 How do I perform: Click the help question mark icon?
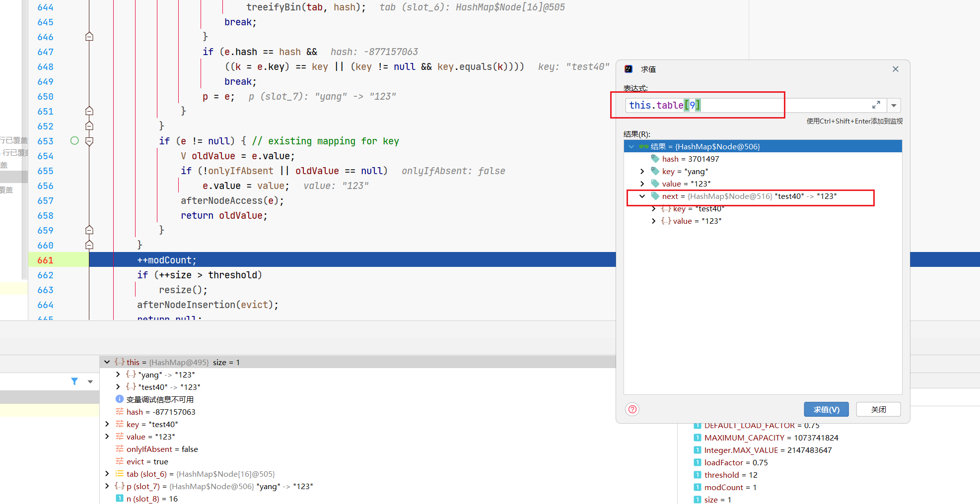coord(632,409)
